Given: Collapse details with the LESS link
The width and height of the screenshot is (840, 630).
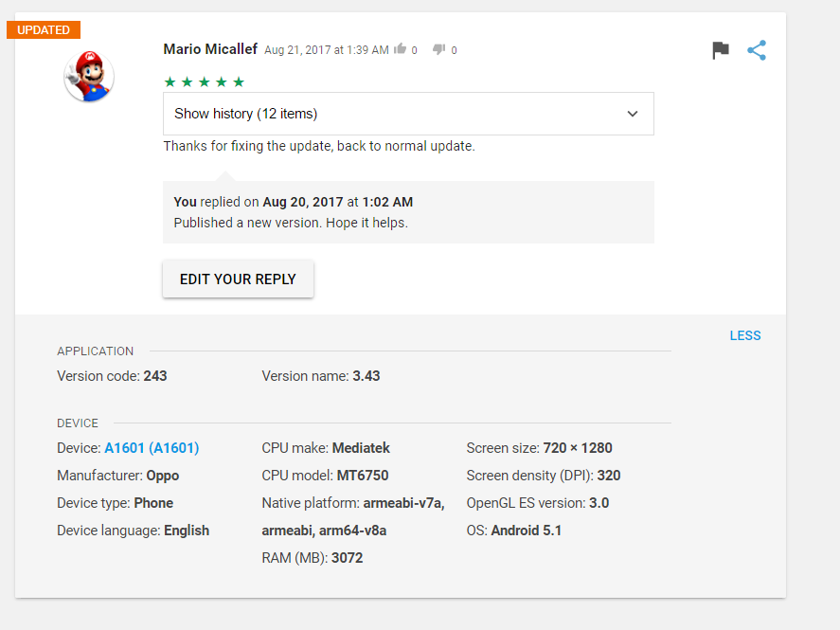Looking at the screenshot, I should pyautogui.click(x=744, y=336).
